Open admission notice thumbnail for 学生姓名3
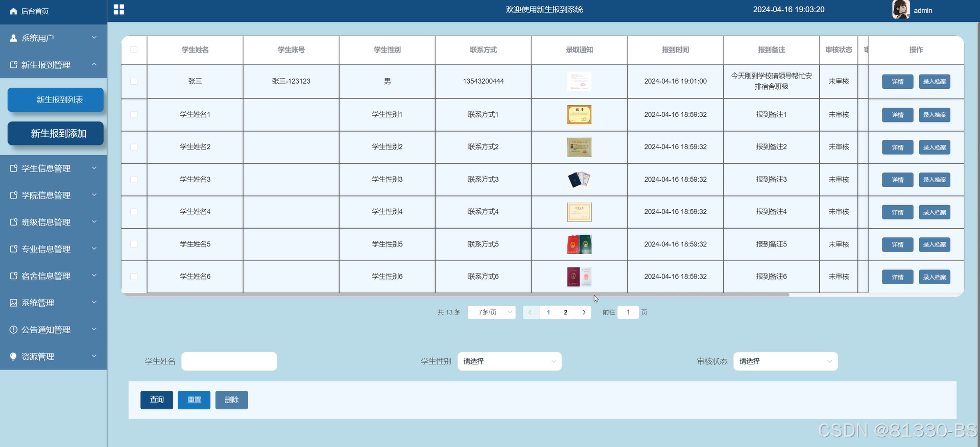This screenshot has width=980, height=447. (x=579, y=179)
